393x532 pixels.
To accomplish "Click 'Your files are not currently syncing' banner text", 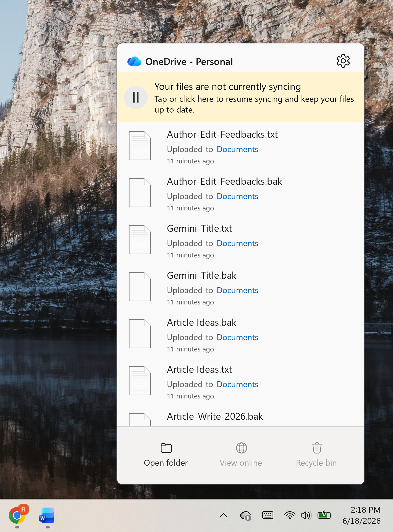I will [227, 87].
